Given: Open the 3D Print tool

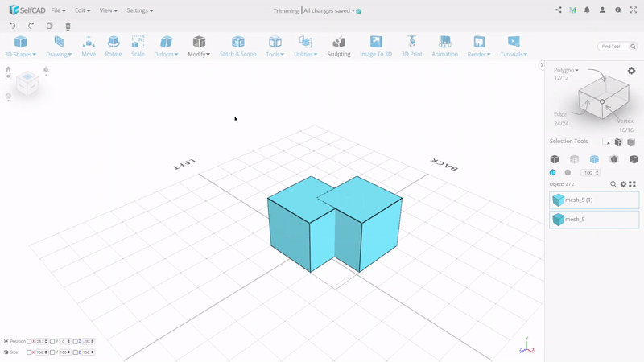Looking at the screenshot, I should (x=411, y=46).
